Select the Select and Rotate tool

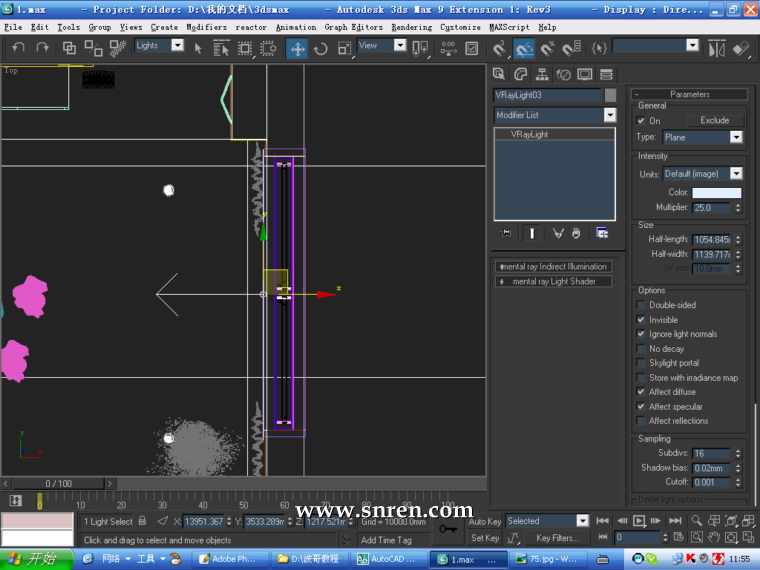pyautogui.click(x=321, y=47)
